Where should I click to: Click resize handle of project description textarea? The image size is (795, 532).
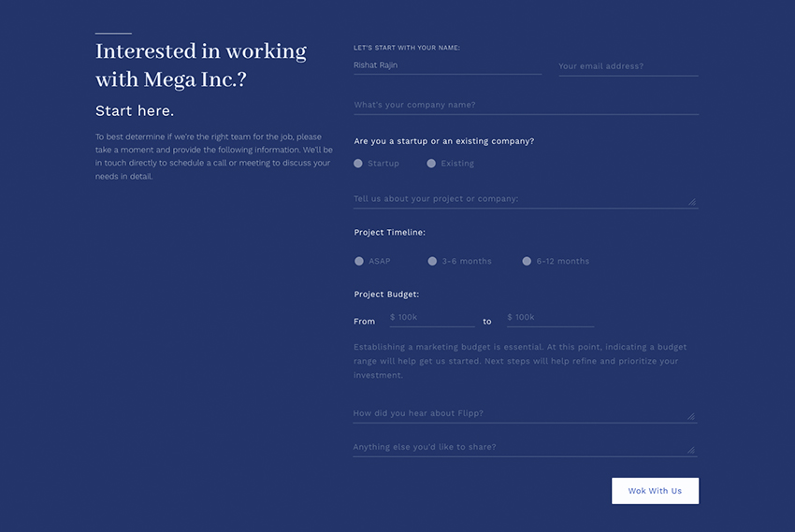click(691, 201)
